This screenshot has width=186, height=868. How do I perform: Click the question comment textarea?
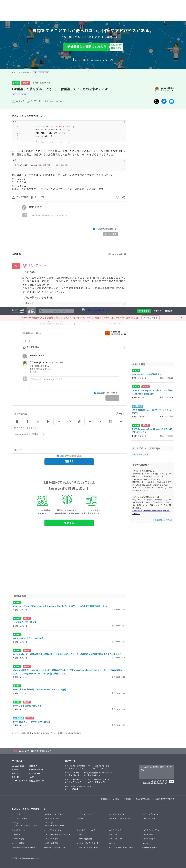[73, 220]
